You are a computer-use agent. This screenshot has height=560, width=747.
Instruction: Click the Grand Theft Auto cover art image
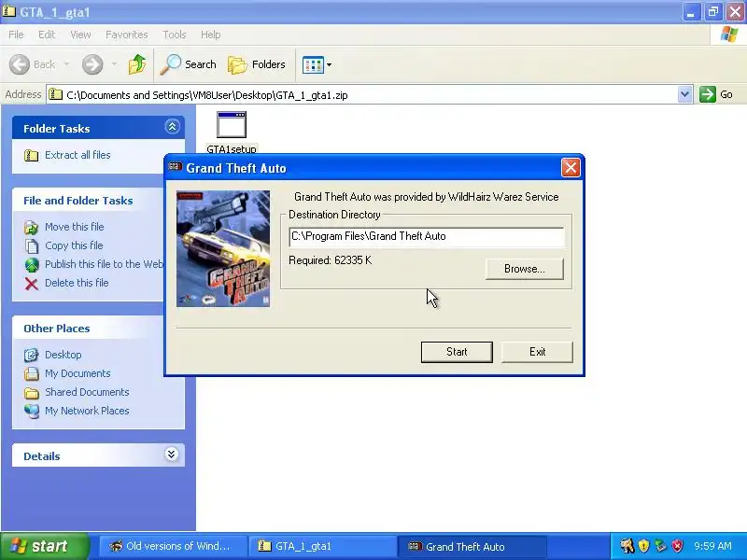pos(223,248)
